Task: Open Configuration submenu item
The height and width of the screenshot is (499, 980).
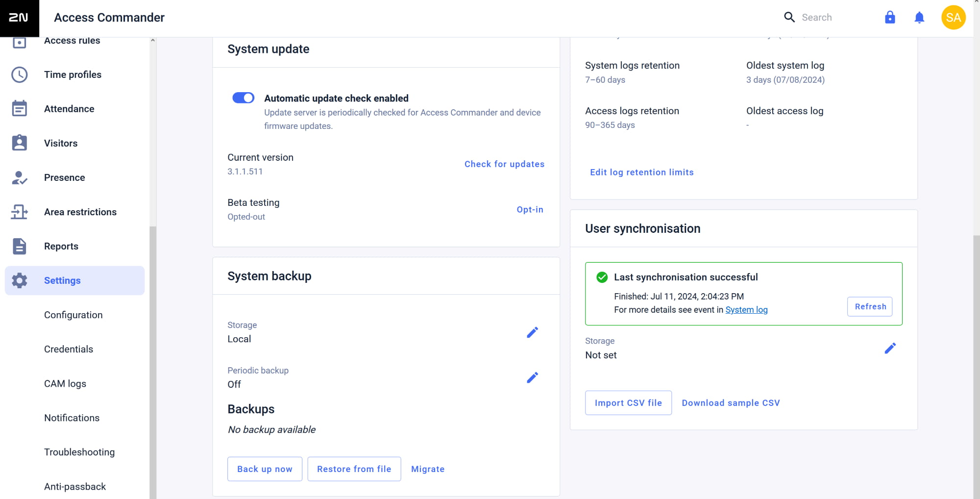Action: click(x=73, y=315)
